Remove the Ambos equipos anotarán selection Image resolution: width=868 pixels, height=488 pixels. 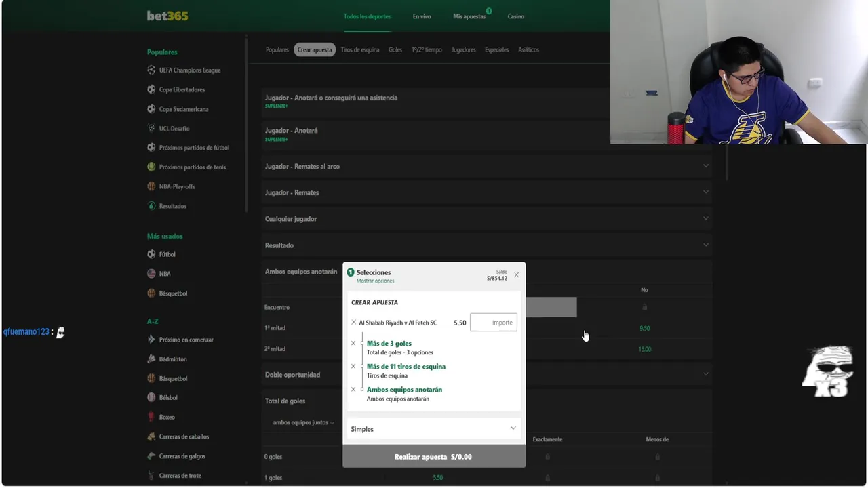353,390
